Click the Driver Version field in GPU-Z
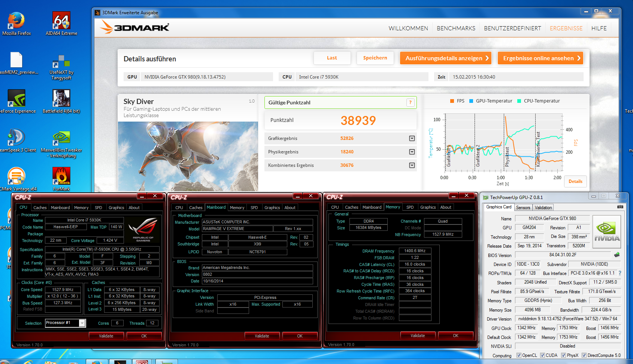 pos(567,319)
